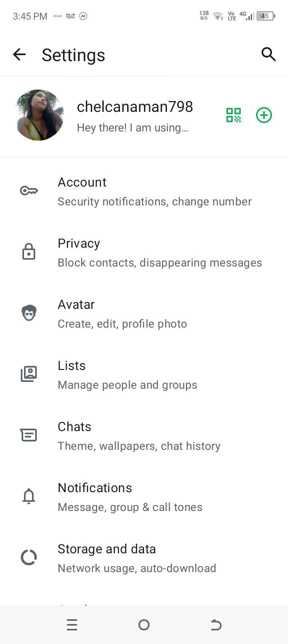Select the Privacy menu item
The height and width of the screenshot is (644, 288).
click(x=160, y=253)
